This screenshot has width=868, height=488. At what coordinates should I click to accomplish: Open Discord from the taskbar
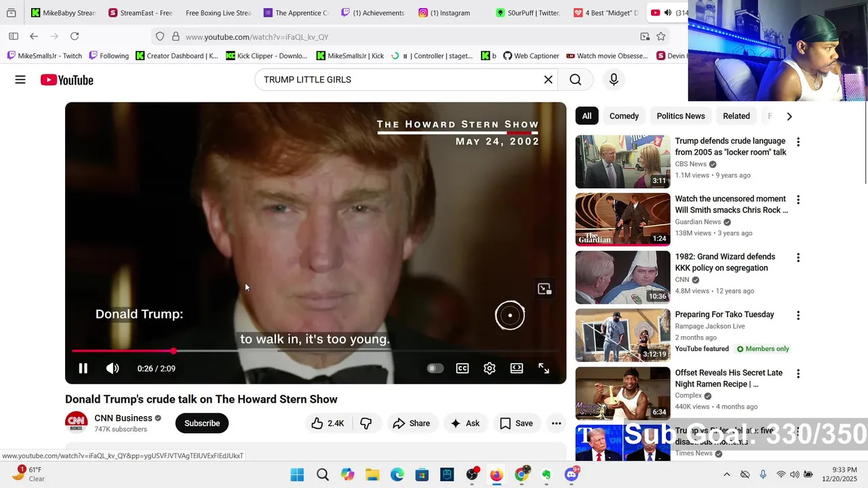[572, 474]
